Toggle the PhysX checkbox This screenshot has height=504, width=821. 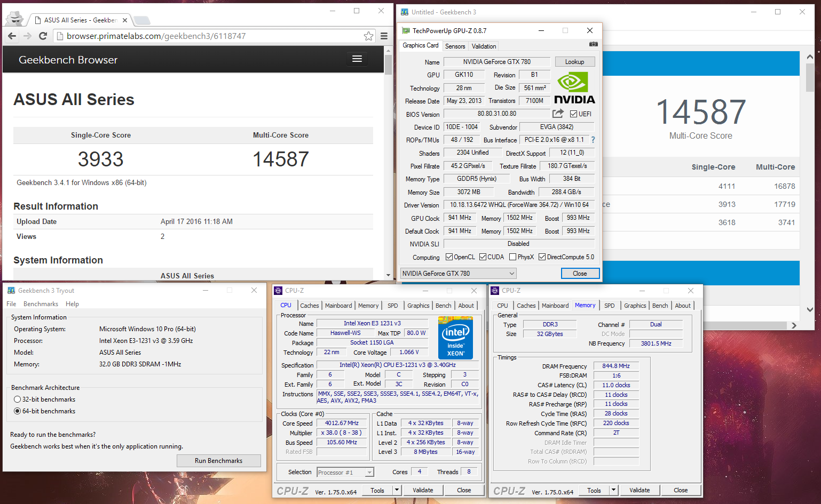[x=512, y=257]
